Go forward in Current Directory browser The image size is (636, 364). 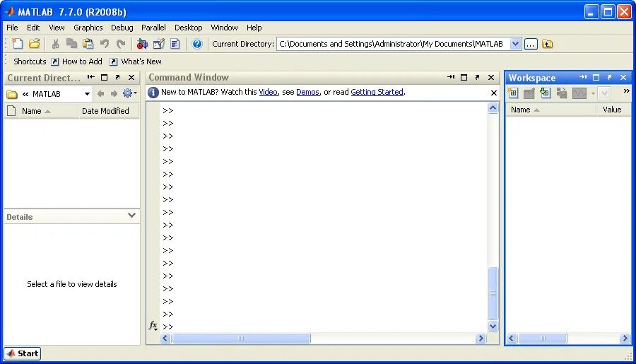tap(114, 94)
